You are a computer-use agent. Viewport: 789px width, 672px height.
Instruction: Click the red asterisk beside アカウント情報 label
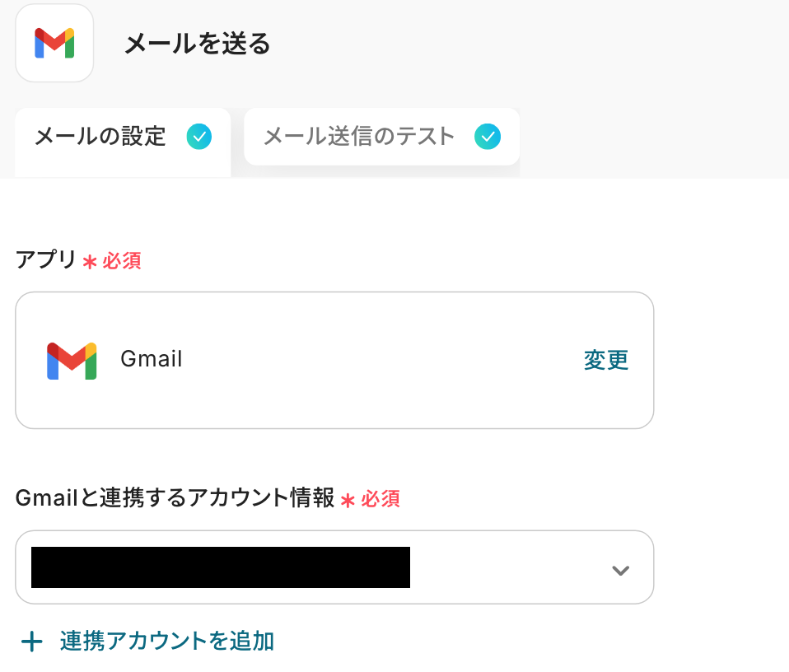(348, 500)
